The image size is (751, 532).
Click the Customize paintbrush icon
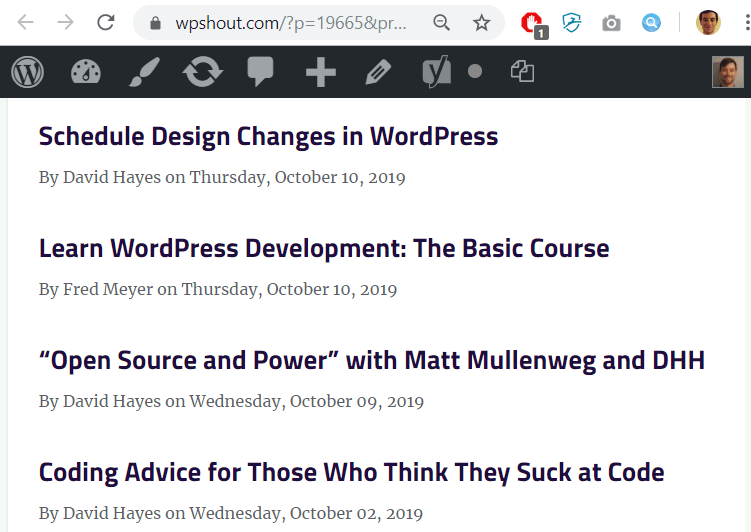[x=144, y=72]
